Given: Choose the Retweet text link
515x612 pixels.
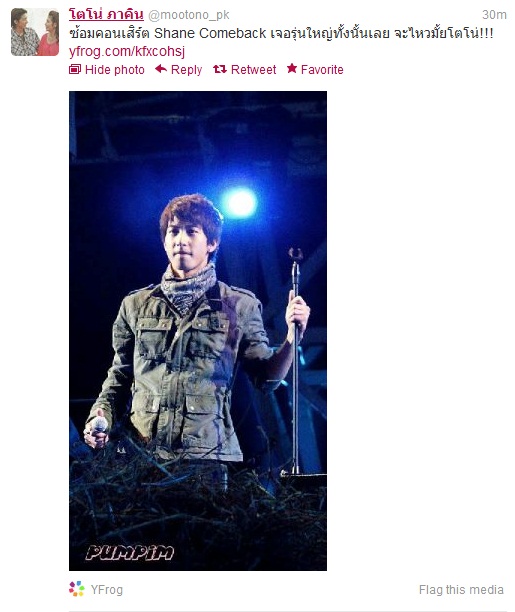Looking at the screenshot, I should pyautogui.click(x=253, y=70).
